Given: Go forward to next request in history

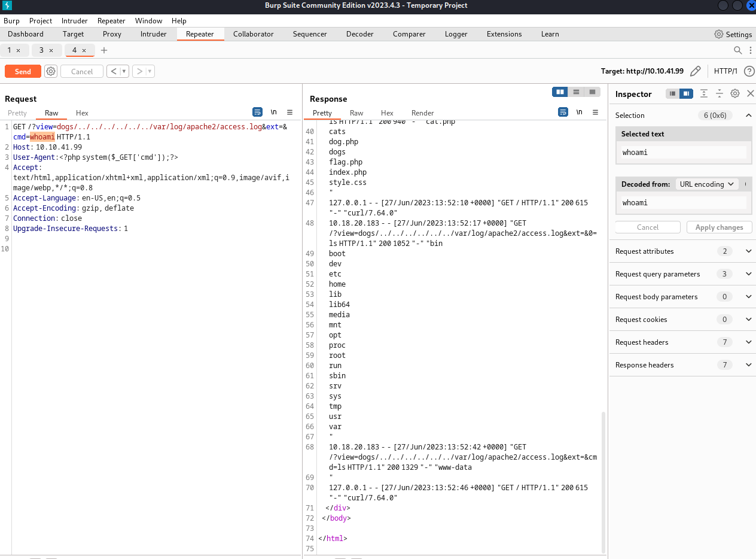Looking at the screenshot, I should pos(139,71).
